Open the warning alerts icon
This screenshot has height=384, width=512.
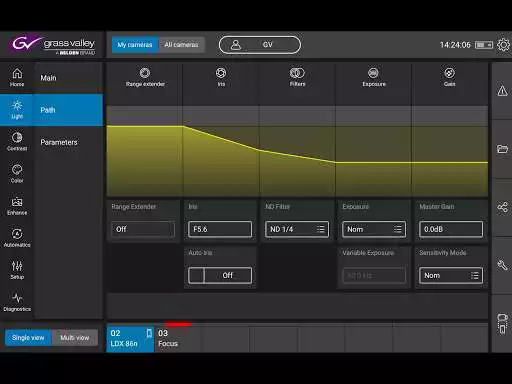coord(502,91)
